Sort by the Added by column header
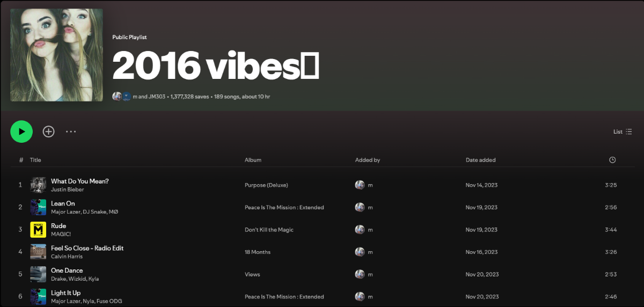 coord(368,160)
